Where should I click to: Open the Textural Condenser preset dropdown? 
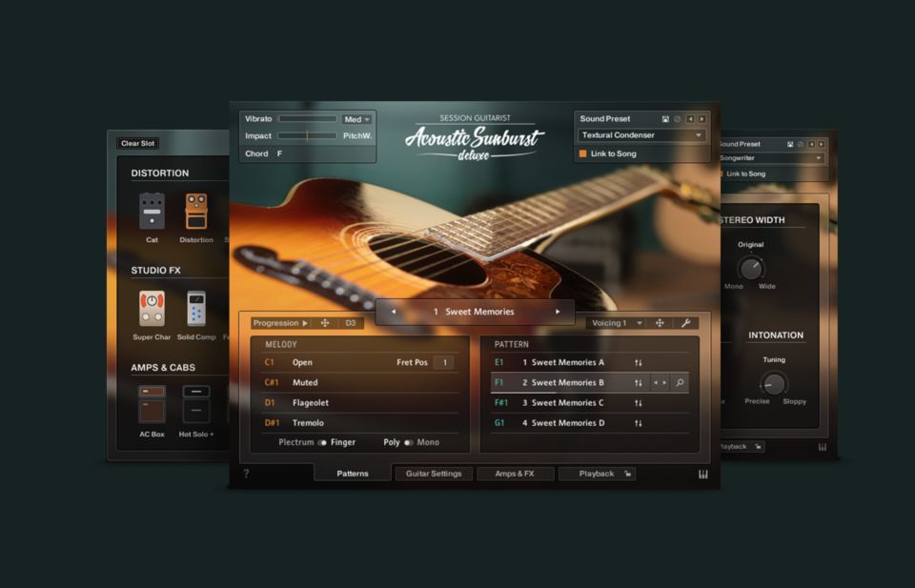(641, 135)
